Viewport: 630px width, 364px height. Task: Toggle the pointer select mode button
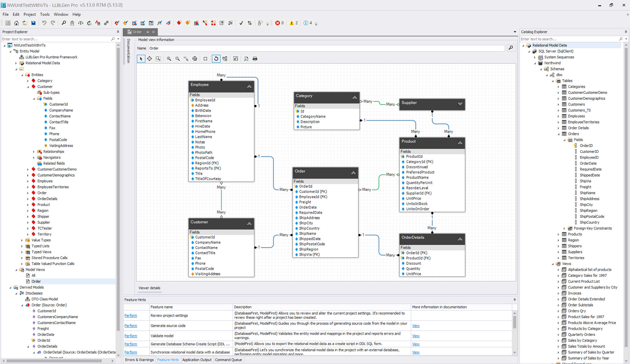[x=141, y=59]
